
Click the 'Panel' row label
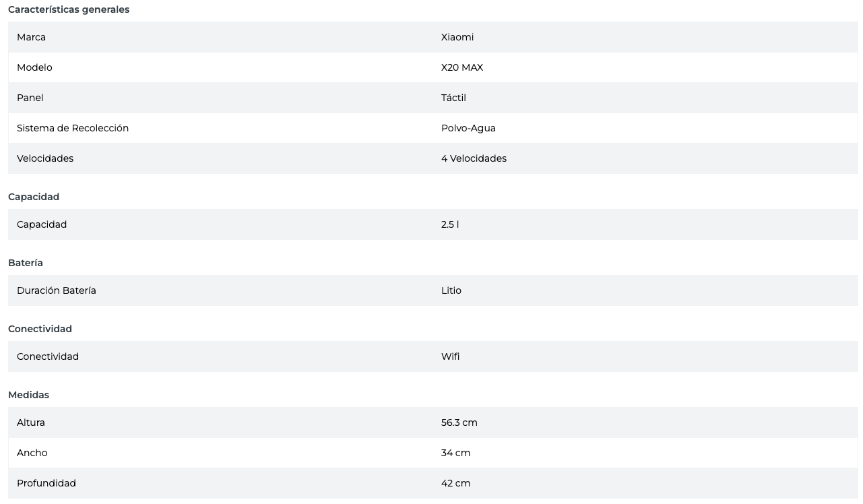pos(30,98)
